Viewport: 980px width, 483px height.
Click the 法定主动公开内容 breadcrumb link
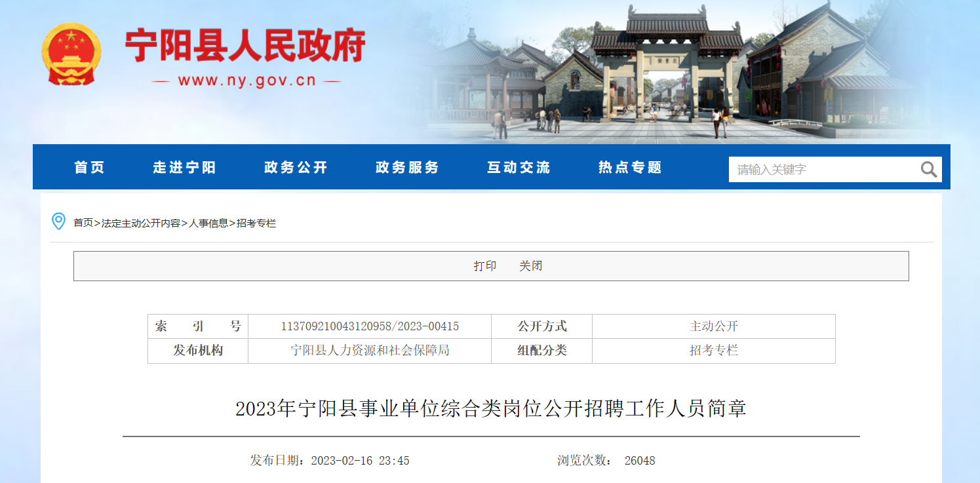coord(140,223)
